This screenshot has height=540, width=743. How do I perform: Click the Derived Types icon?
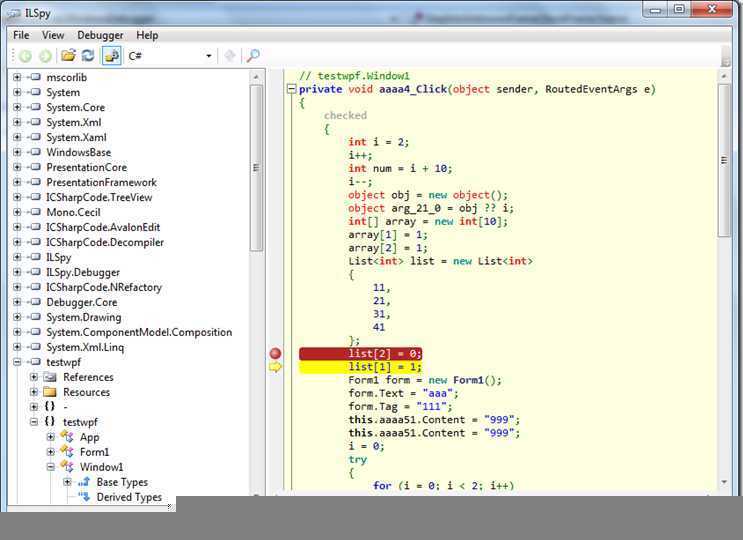(84, 497)
